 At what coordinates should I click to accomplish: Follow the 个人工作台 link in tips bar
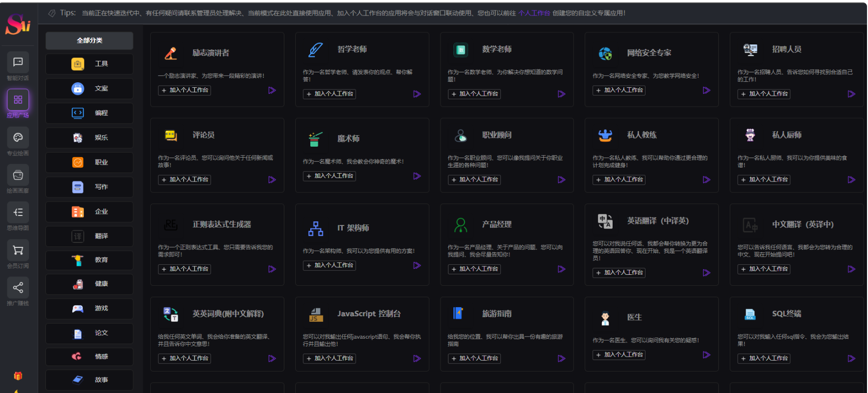(x=534, y=13)
